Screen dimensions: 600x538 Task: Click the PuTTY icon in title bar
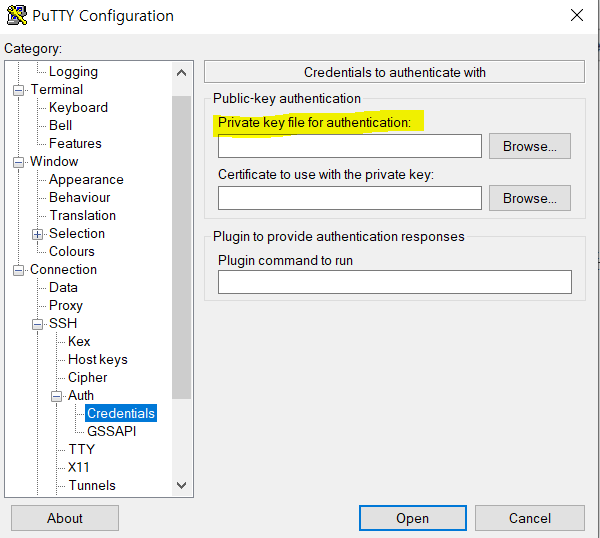coord(17,15)
